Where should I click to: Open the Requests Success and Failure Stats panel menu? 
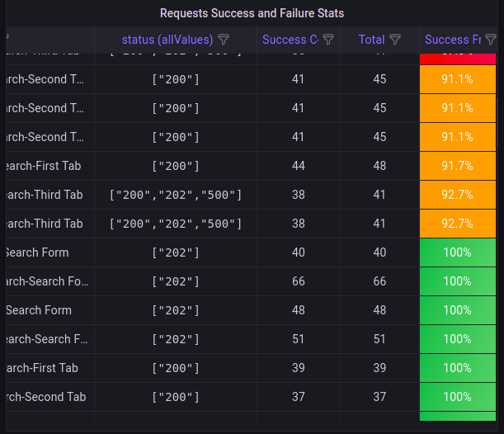point(252,13)
